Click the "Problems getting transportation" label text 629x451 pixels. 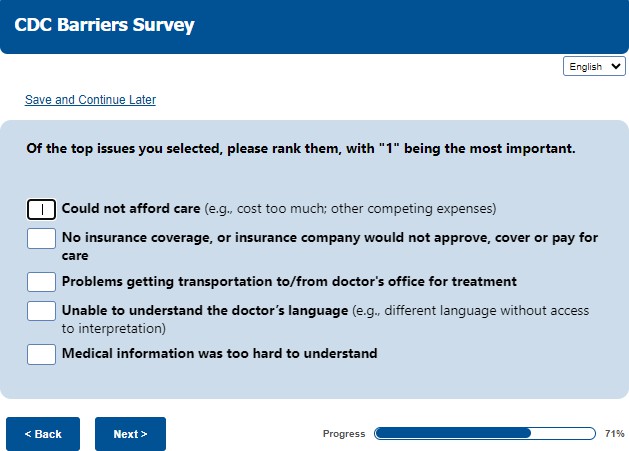click(x=289, y=281)
